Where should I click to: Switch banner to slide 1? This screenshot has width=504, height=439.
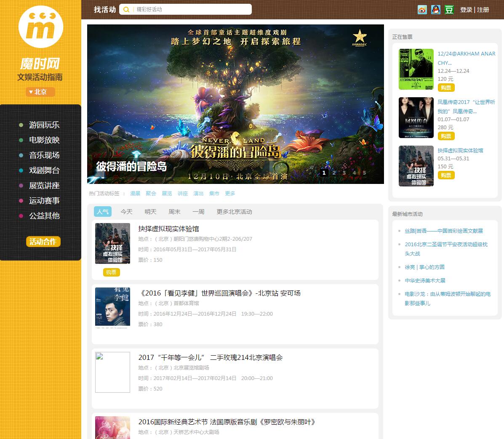click(324, 173)
